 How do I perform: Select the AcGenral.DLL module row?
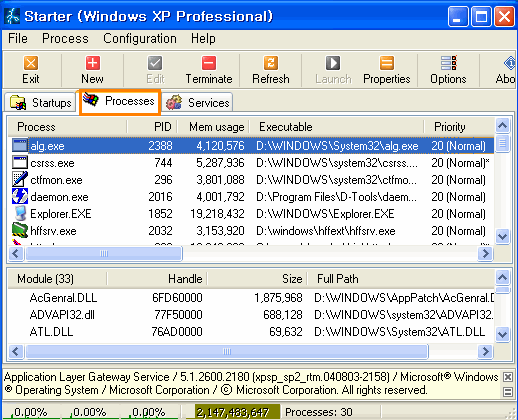(x=251, y=298)
